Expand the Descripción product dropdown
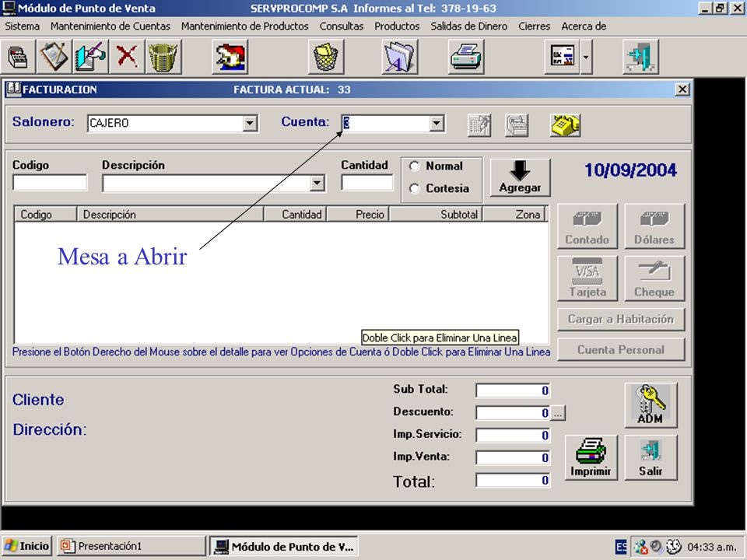 click(317, 183)
